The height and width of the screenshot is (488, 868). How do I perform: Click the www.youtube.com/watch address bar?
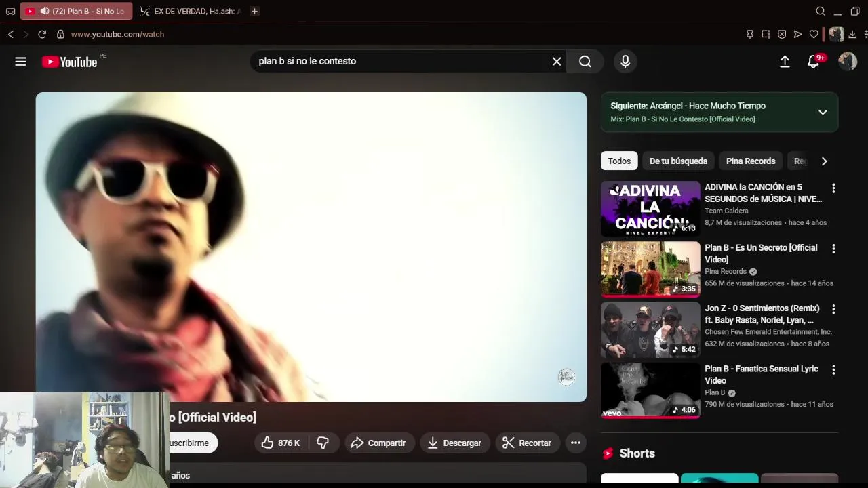pyautogui.click(x=117, y=34)
